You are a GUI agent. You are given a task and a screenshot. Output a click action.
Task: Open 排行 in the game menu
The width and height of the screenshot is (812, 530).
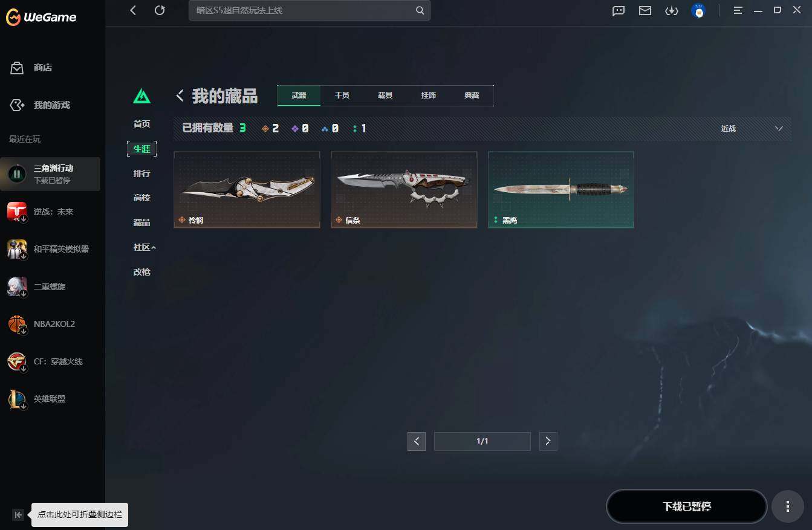[x=141, y=173]
